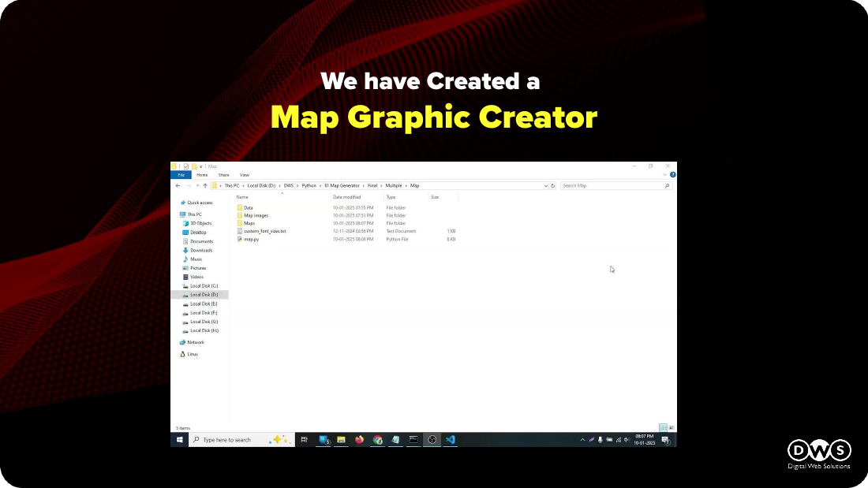This screenshot has width=868, height=488.
Task: Show hidden system tray icons
Action: tap(582, 440)
